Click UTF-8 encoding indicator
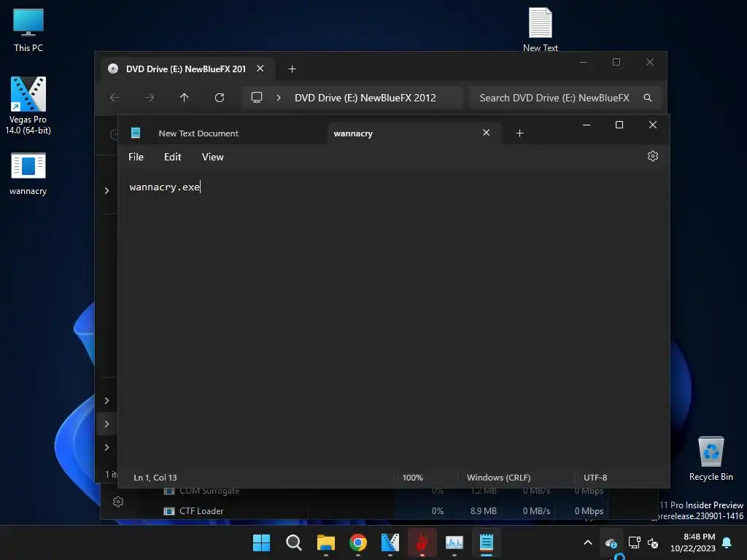747x560 pixels. 595,478
